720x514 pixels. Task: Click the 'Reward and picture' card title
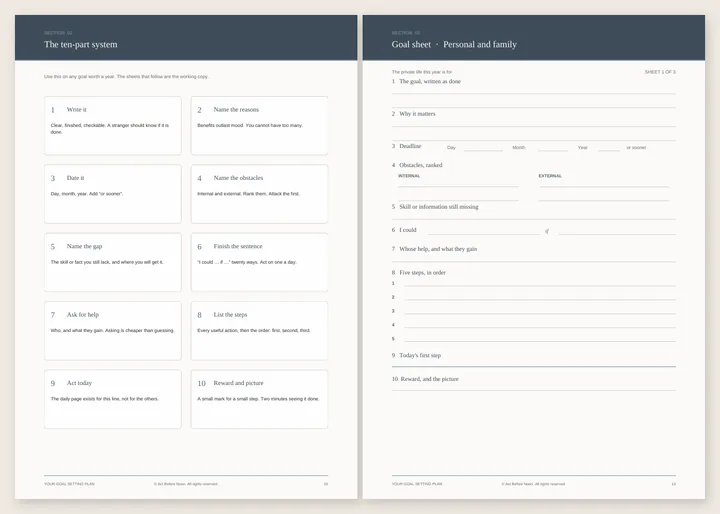[238, 383]
